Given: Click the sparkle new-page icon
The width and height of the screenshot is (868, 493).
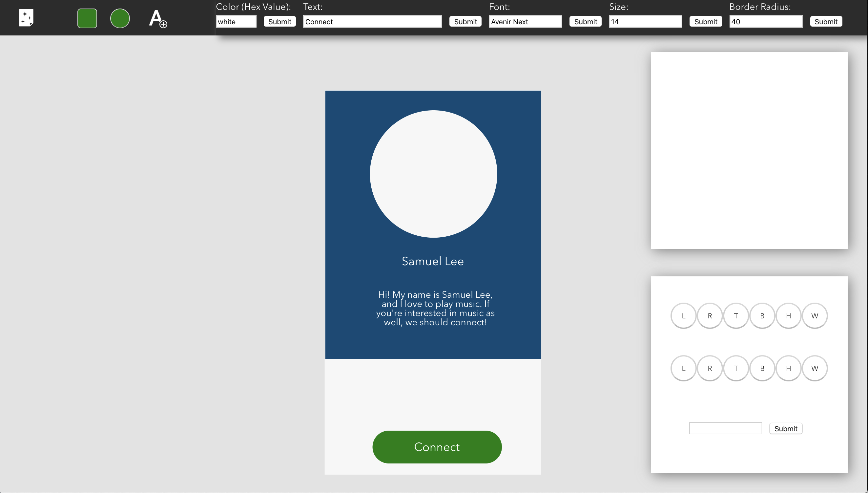Looking at the screenshot, I should (26, 18).
